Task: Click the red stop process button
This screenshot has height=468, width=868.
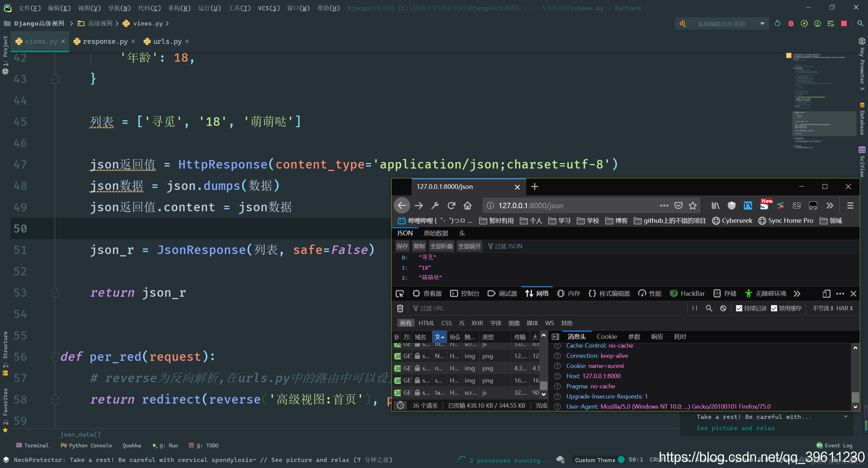Action: 844,24
